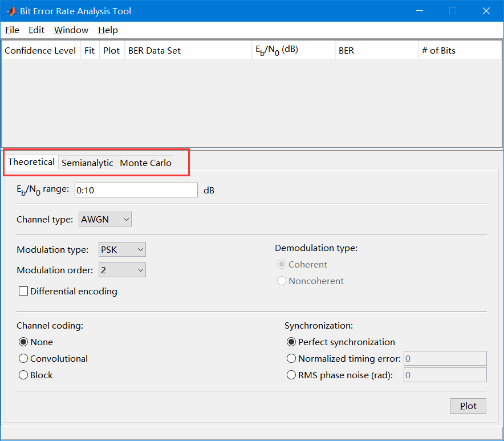Open the Edit menu
The image size is (504, 441).
tap(36, 30)
